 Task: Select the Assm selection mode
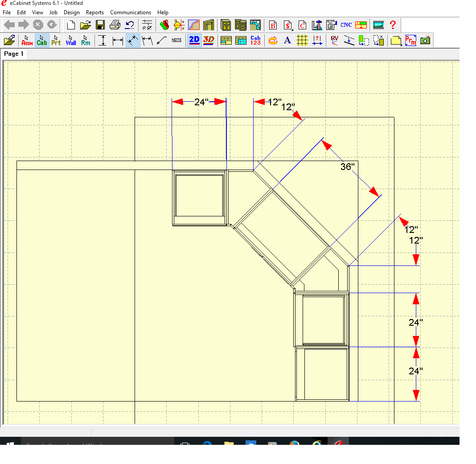pyautogui.click(x=27, y=41)
